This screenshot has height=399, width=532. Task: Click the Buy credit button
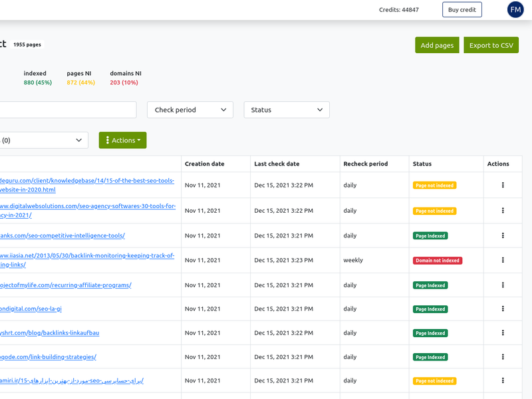point(462,9)
